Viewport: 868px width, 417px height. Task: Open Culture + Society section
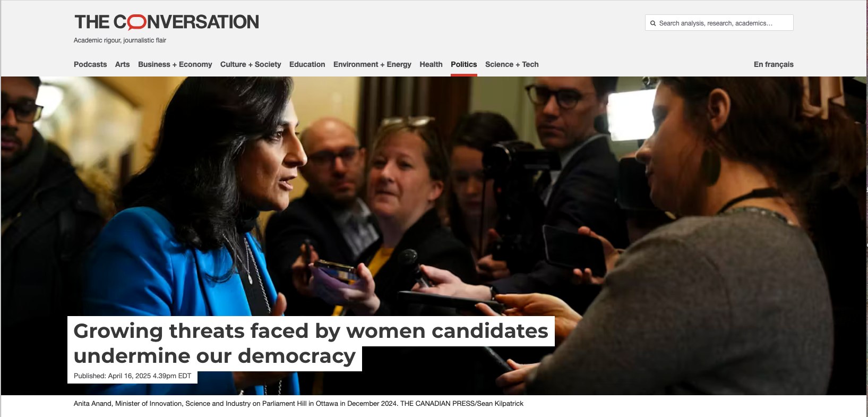(x=251, y=64)
